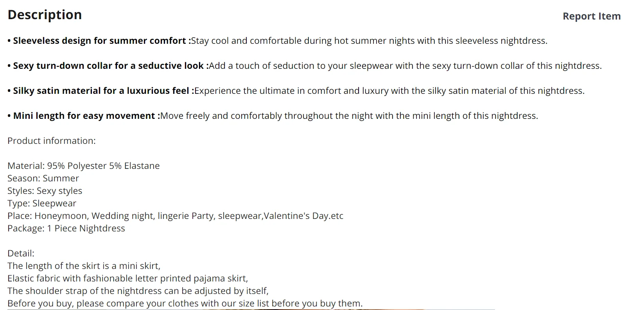The width and height of the screenshot is (644, 310).
Task: Click the Report Item link
Action: click(x=591, y=16)
